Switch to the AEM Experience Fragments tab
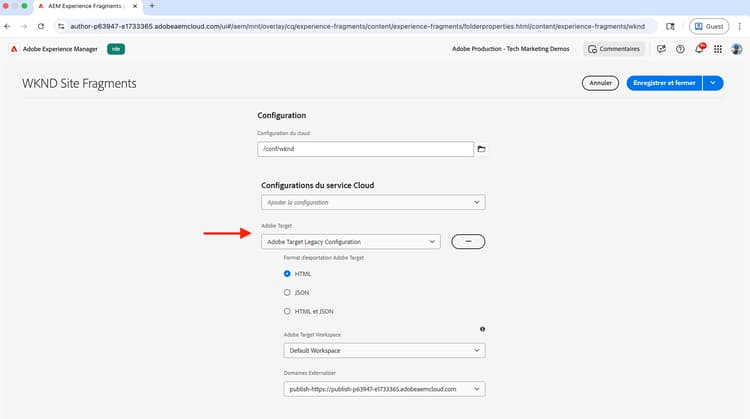This screenshot has height=419, width=750. 86,6
